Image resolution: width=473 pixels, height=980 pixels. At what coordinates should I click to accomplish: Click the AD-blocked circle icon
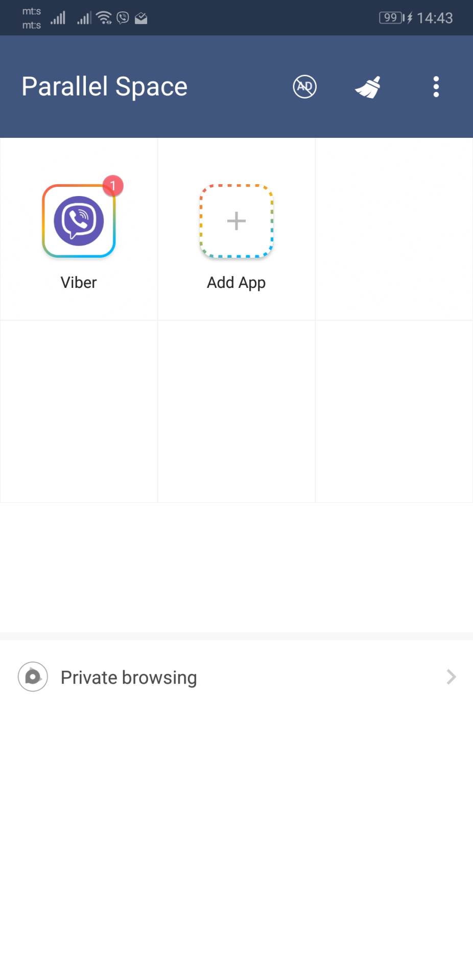point(304,87)
